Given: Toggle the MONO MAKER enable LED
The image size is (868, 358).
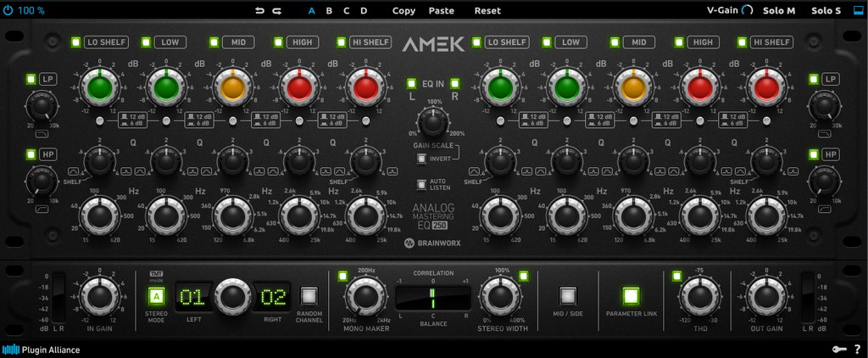Looking at the screenshot, I should pos(342,276).
